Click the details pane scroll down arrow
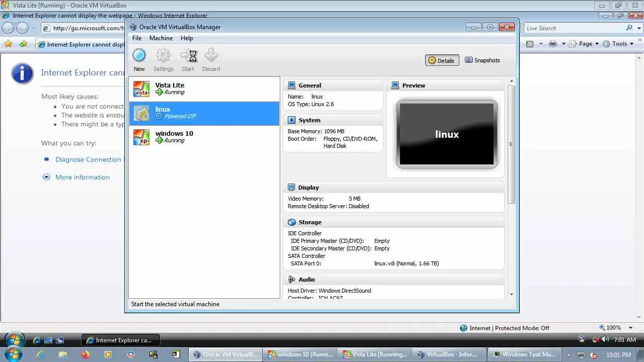Screen dimensions: 644x362 pos(512,295)
